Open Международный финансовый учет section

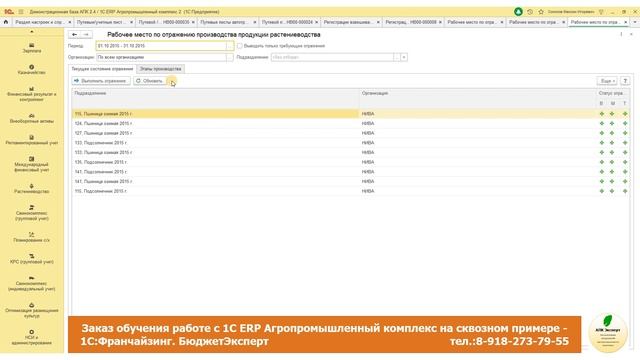point(32,164)
